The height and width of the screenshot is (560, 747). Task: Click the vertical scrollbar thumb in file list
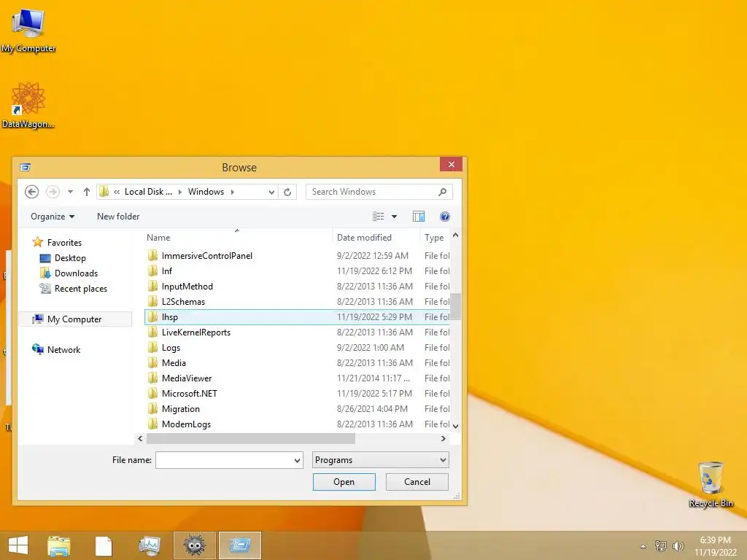point(455,306)
